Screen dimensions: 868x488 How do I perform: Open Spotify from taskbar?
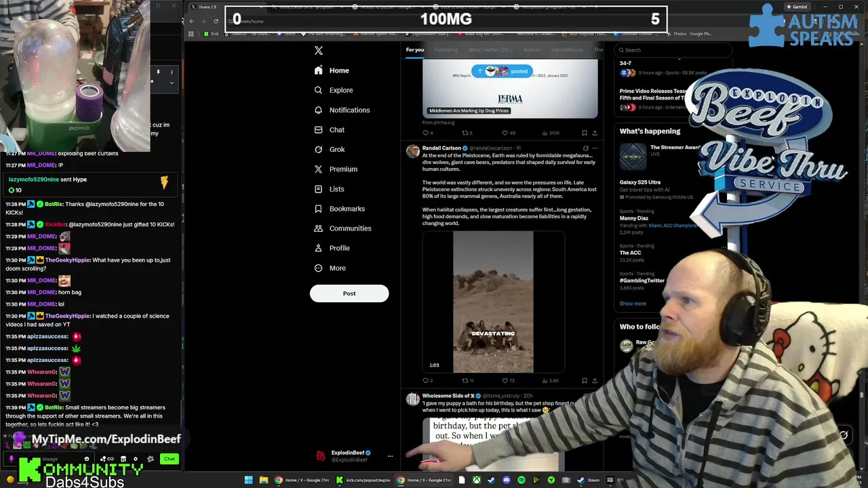pyautogui.click(x=521, y=480)
